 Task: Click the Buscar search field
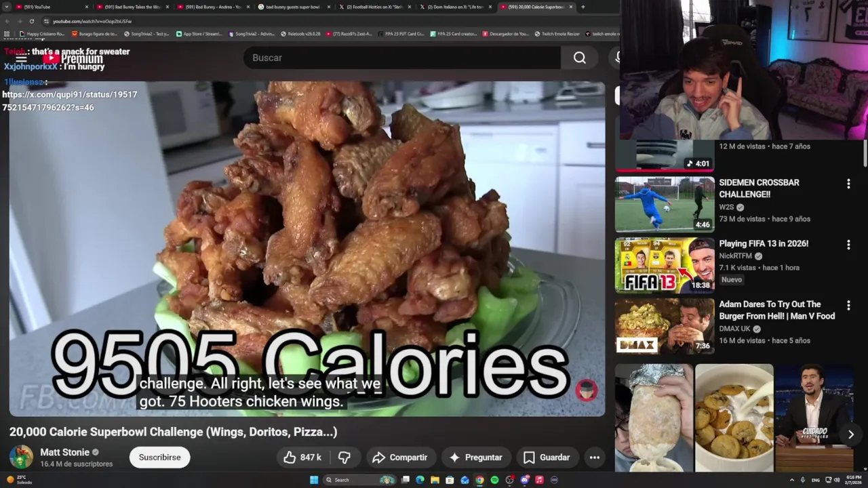[x=402, y=58]
